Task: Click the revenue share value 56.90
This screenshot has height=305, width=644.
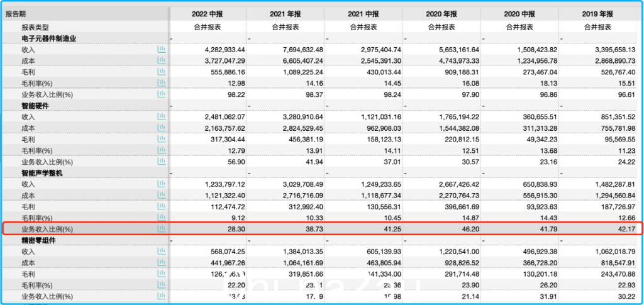Action: pyautogui.click(x=237, y=162)
